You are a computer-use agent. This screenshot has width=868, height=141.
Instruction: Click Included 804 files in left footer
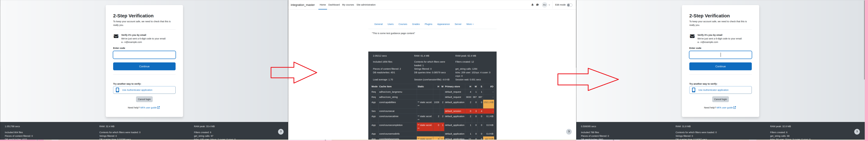14,132
